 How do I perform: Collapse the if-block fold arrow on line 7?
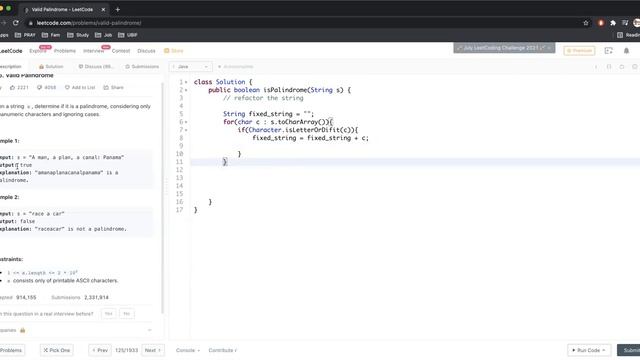tap(186, 130)
